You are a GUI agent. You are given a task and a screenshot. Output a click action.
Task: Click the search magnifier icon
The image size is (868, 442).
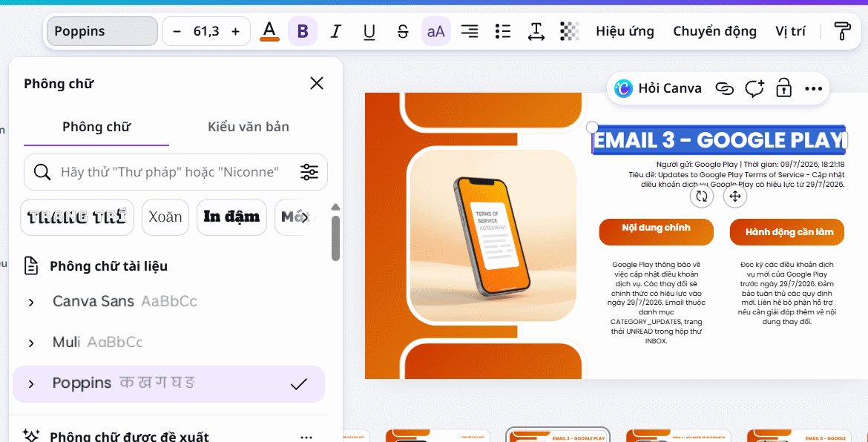click(42, 172)
